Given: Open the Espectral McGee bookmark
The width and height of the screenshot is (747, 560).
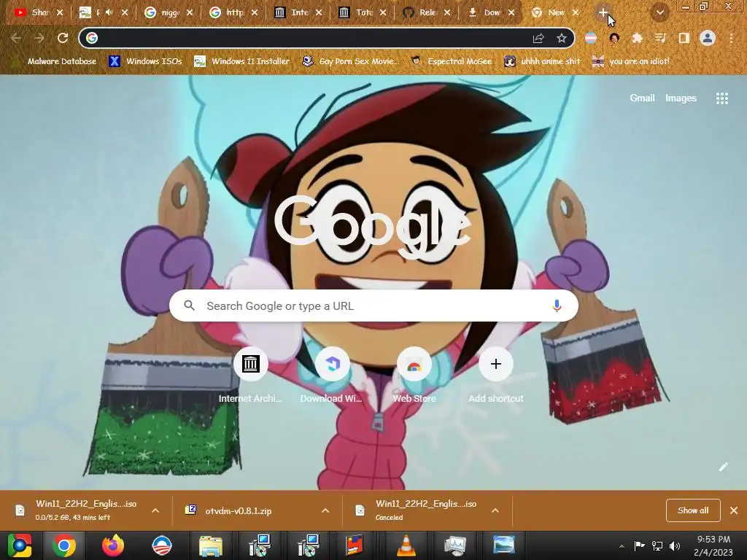Looking at the screenshot, I should pyautogui.click(x=451, y=61).
